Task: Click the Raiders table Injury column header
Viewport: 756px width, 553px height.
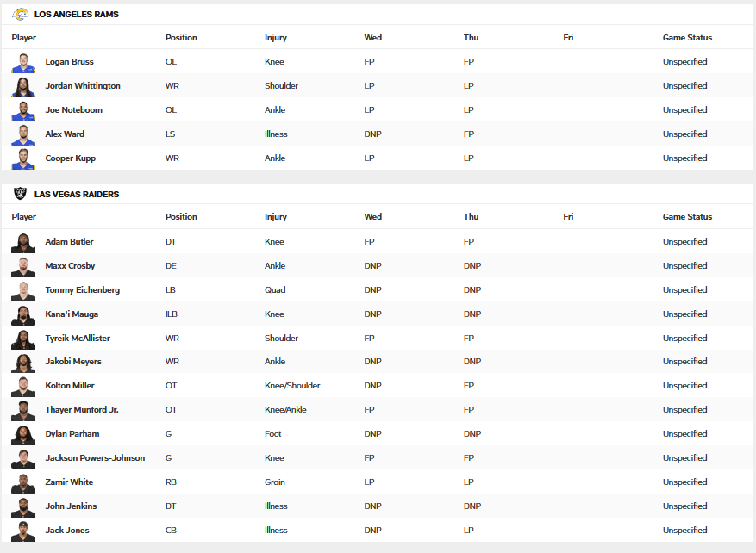Action: pos(276,217)
